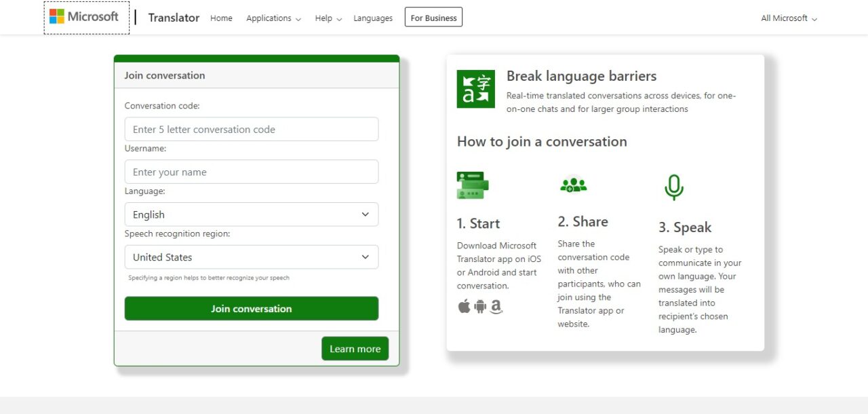The height and width of the screenshot is (414, 868).
Task: Expand the Help menu
Action: [328, 18]
